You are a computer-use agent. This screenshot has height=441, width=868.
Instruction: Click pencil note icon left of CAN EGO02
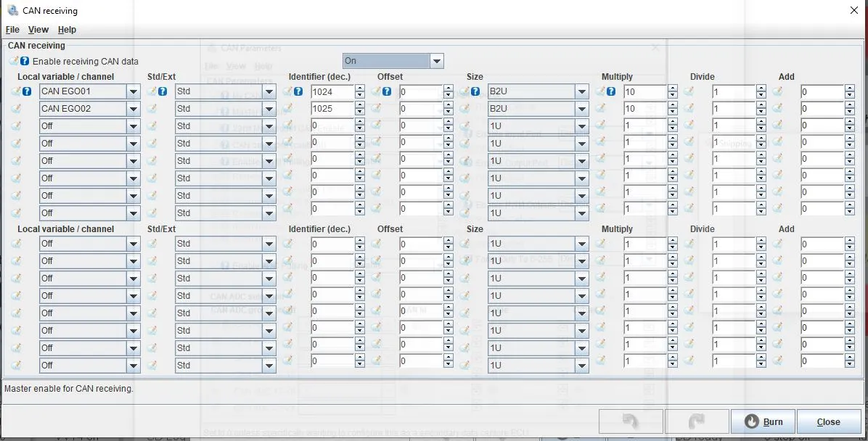click(x=16, y=109)
